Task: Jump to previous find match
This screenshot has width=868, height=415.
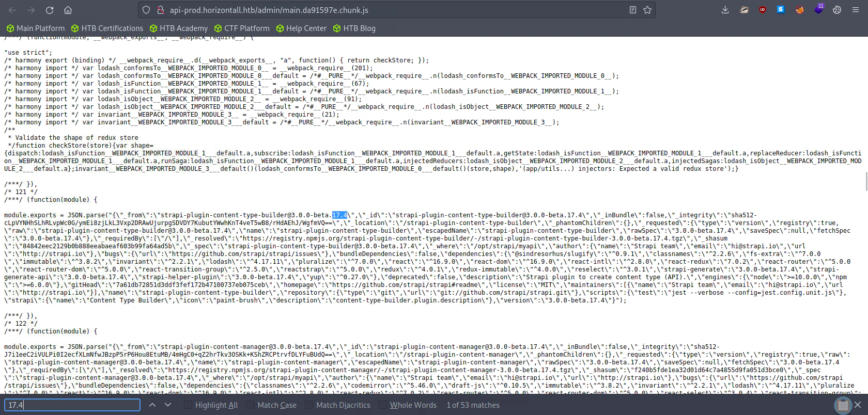Action: (x=152, y=405)
